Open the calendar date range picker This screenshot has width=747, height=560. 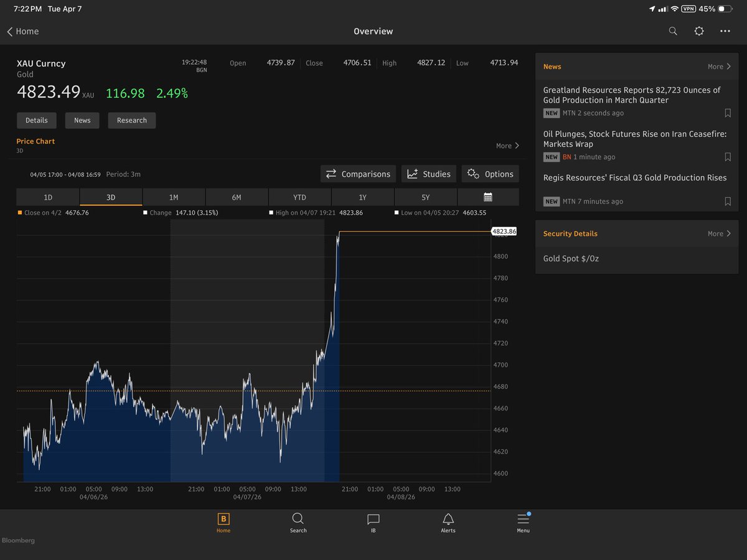point(488,197)
